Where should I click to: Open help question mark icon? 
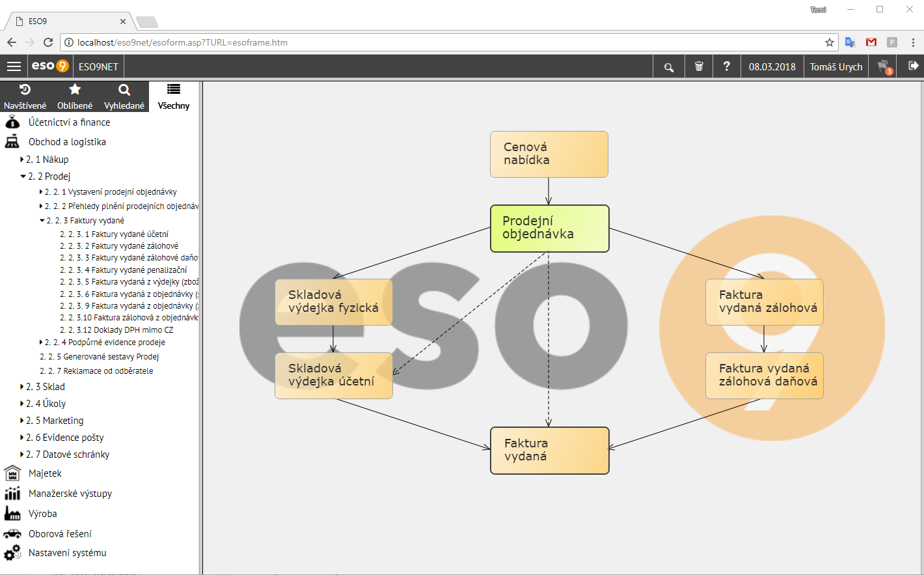727,66
